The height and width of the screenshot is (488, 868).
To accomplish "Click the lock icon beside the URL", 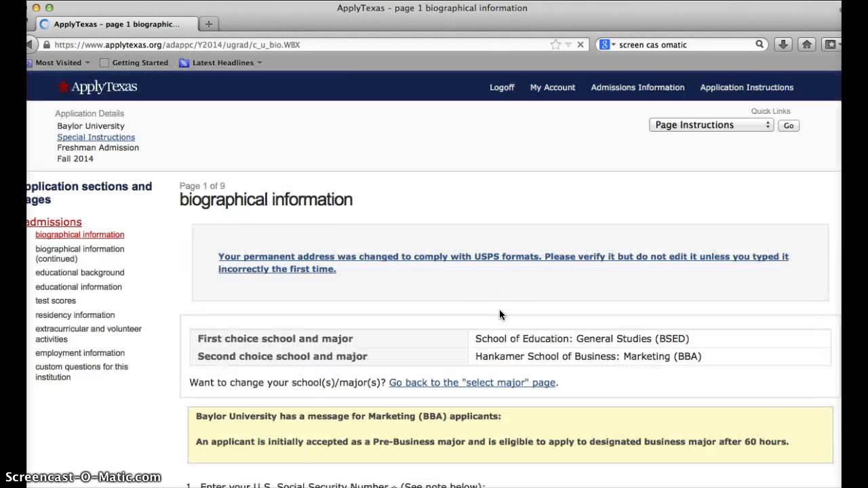I will [46, 45].
